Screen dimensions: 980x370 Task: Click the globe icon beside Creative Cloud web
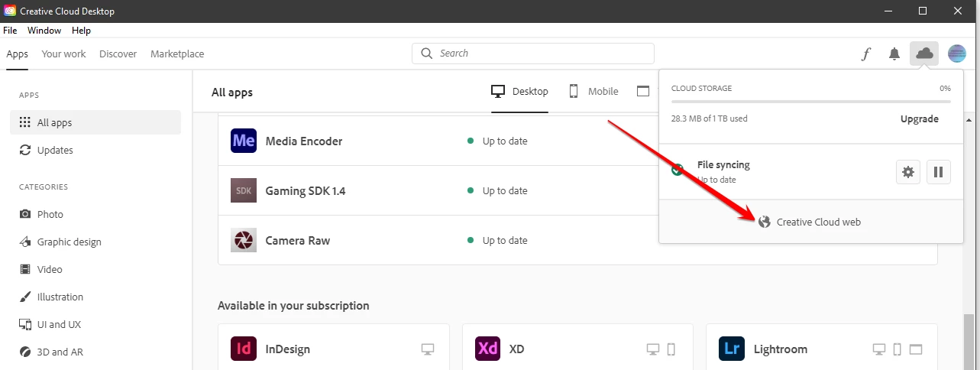click(765, 222)
